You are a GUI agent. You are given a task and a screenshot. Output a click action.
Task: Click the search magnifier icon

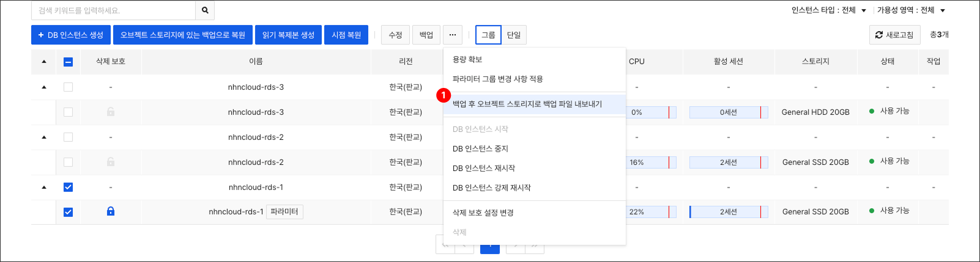[205, 10]
